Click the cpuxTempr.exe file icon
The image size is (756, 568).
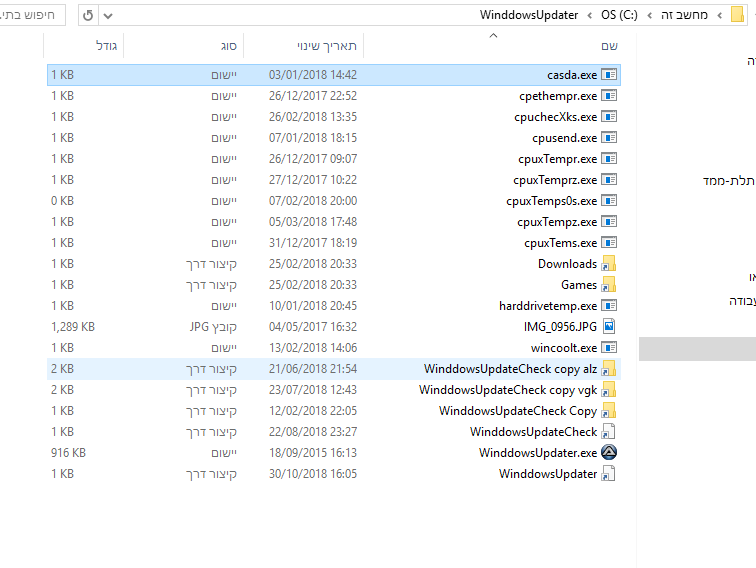(609, 159)
